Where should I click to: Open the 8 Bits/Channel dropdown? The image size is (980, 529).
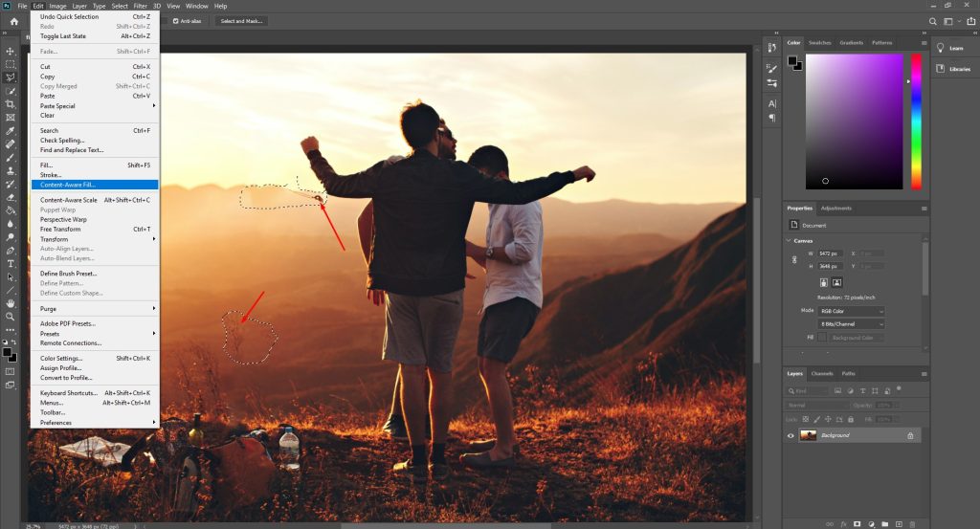(x=851, y=324)
